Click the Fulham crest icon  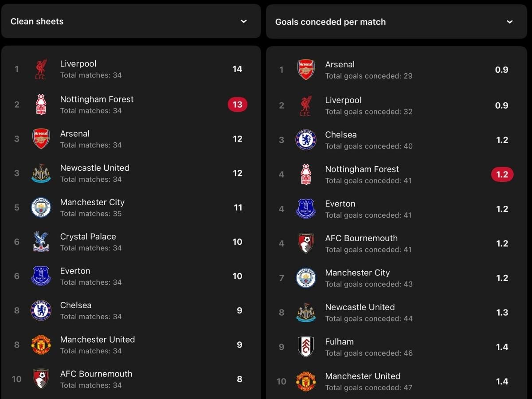[306, 347]
